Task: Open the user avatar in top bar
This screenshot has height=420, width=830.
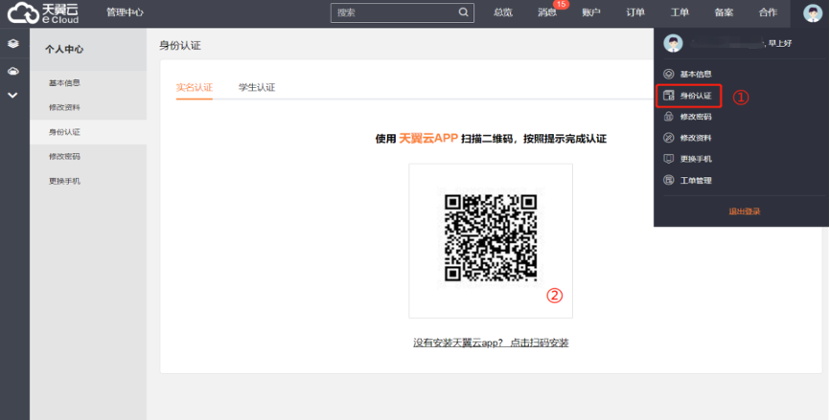Action: tap(812, 13)
